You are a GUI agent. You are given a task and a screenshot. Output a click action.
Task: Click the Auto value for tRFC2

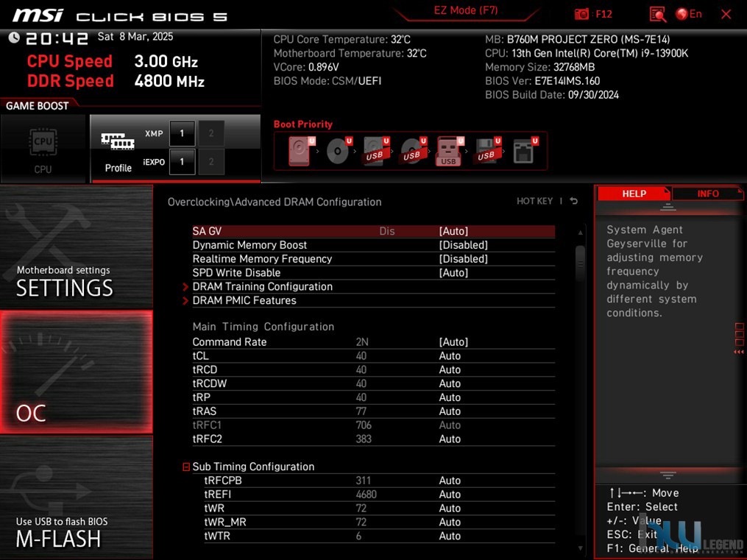click(450, 439)
